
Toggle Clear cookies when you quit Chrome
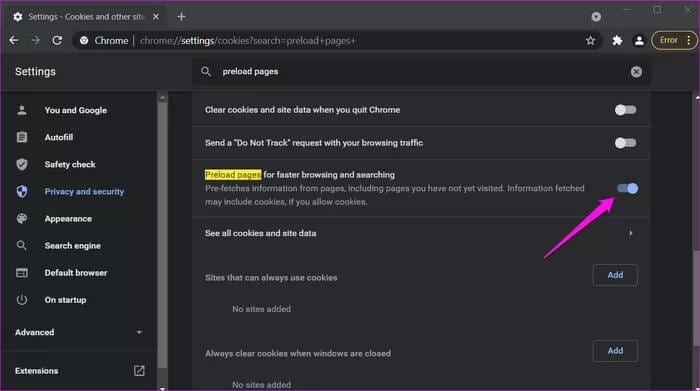click(x=625, y=110)
